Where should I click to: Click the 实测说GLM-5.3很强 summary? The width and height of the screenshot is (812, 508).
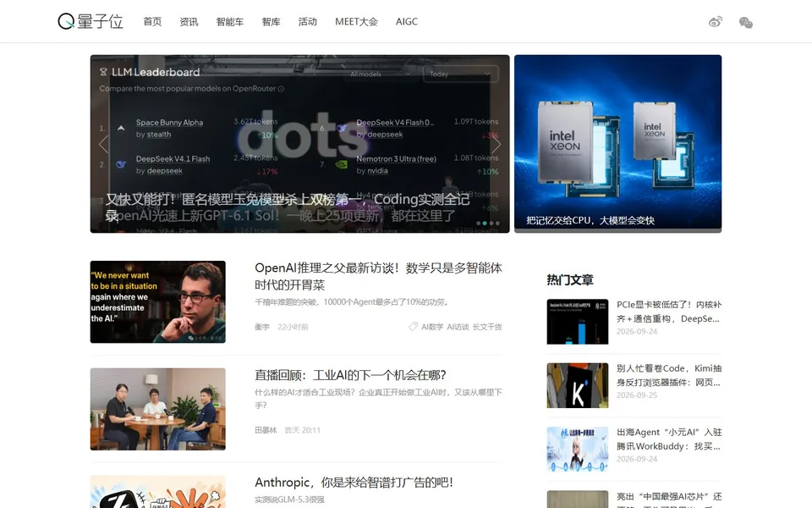click(x=289, y=500)
